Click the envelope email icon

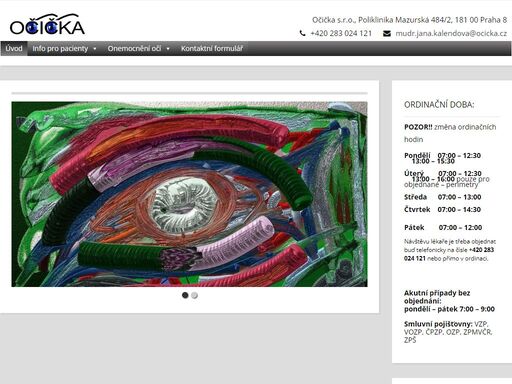(387, 33)
